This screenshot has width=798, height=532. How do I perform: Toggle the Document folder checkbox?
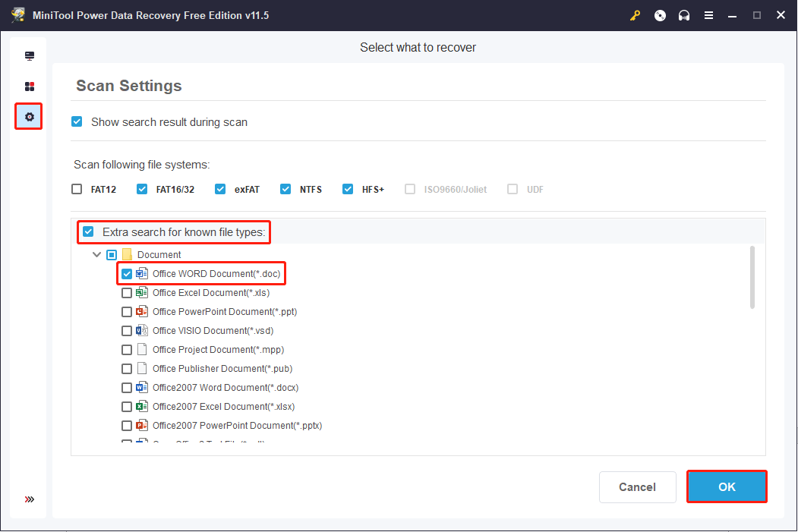[112, 255]
